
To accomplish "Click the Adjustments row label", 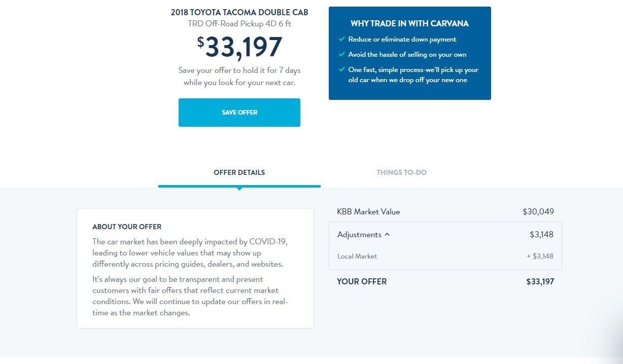I will click(359, 235).
